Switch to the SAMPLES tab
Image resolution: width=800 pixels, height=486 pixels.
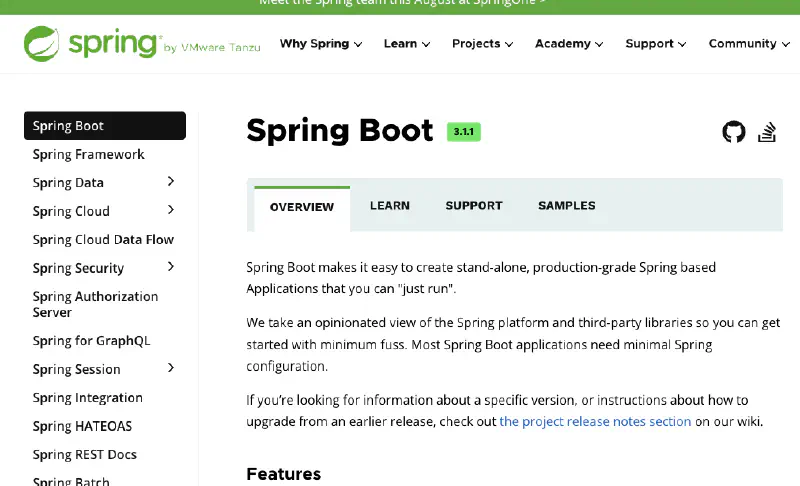point(567,206)
